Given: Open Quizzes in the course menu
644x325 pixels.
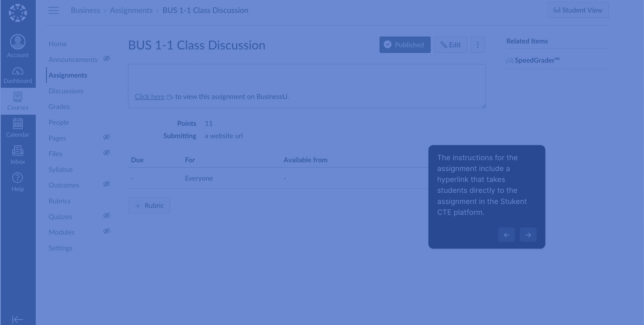Looking at the screenshot, I should (60, 217).
